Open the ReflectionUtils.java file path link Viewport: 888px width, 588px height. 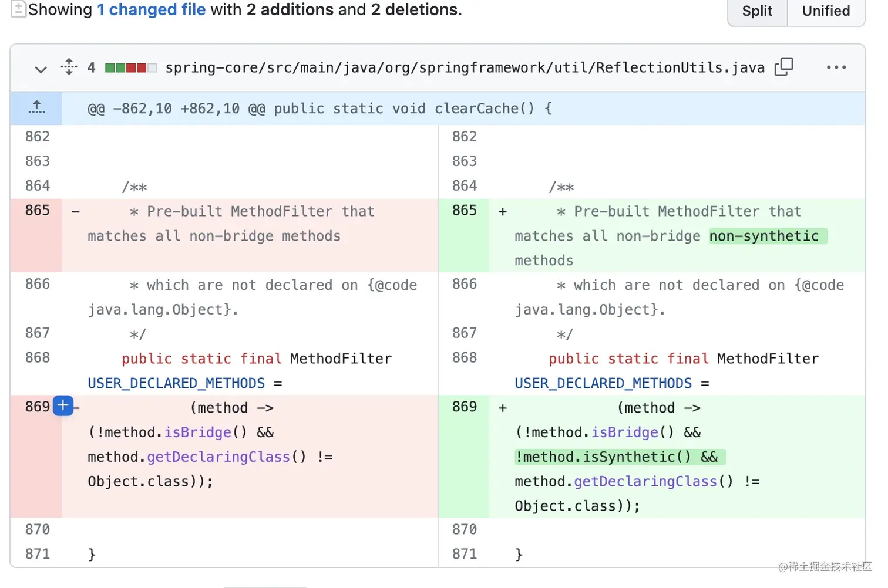click(465, 67)
